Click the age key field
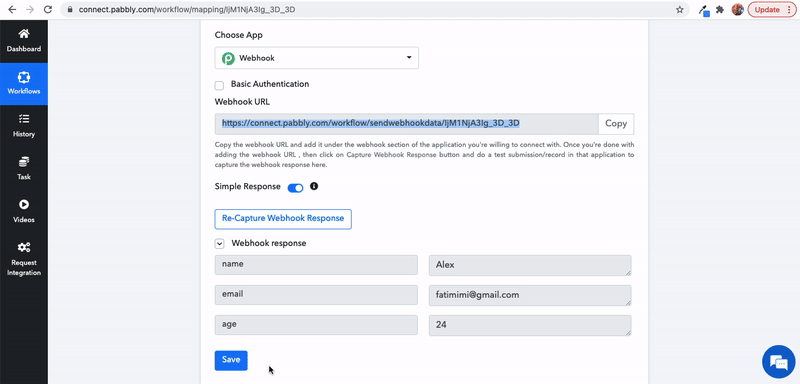Viewport: 800px width, 384px height. [316, 325]
